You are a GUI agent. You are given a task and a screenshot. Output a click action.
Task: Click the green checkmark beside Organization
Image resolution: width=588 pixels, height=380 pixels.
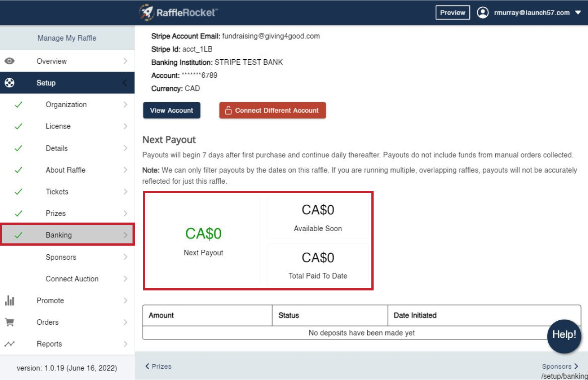coord(18,104)
